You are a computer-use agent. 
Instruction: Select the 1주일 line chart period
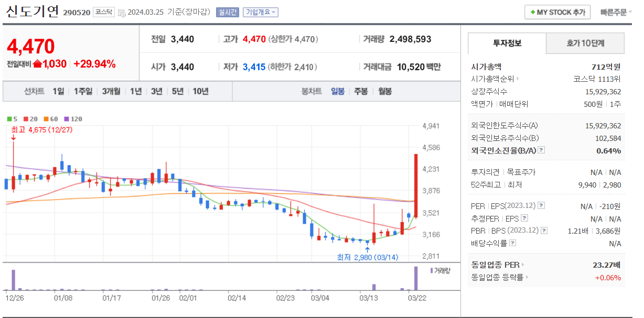[83, 91]
